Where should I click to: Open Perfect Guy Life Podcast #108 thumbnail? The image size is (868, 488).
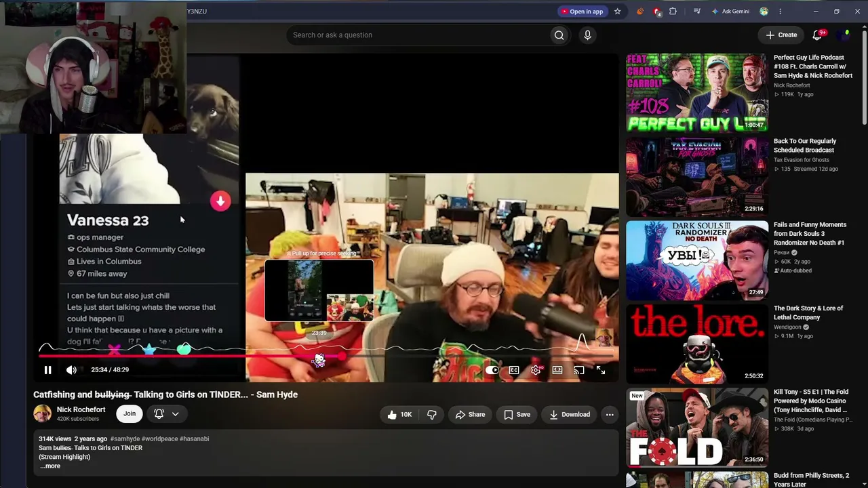click(697, 92)
